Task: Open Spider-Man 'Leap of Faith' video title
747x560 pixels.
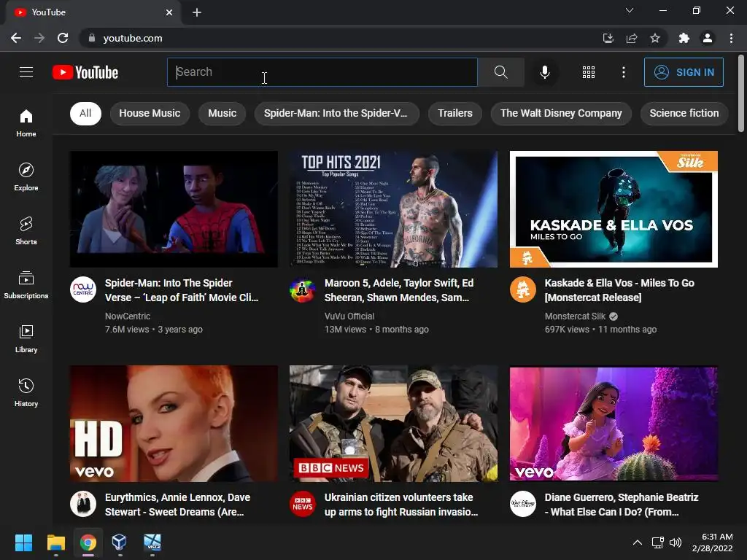Action: coord(182,290)
